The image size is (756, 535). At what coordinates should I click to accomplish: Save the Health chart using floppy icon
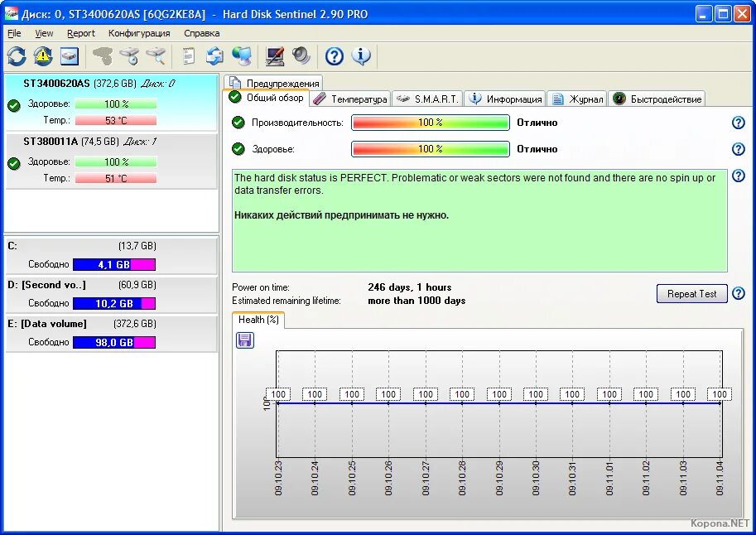tap(243, 340)
